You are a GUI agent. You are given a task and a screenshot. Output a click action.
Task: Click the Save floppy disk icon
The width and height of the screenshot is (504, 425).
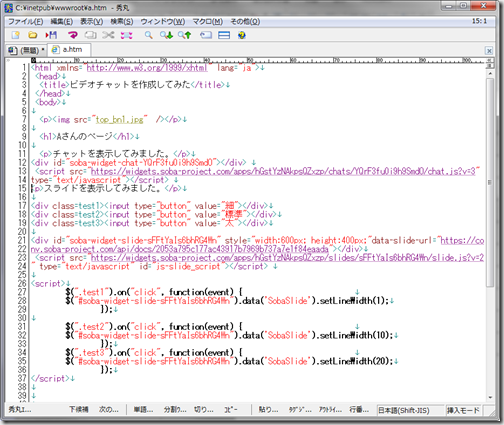51,35
